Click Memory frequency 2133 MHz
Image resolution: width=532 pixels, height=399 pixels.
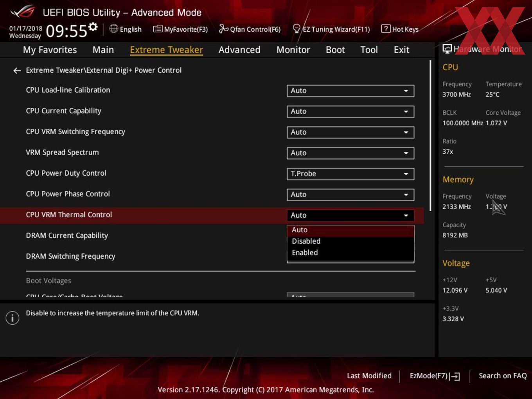tap(457, 207)
